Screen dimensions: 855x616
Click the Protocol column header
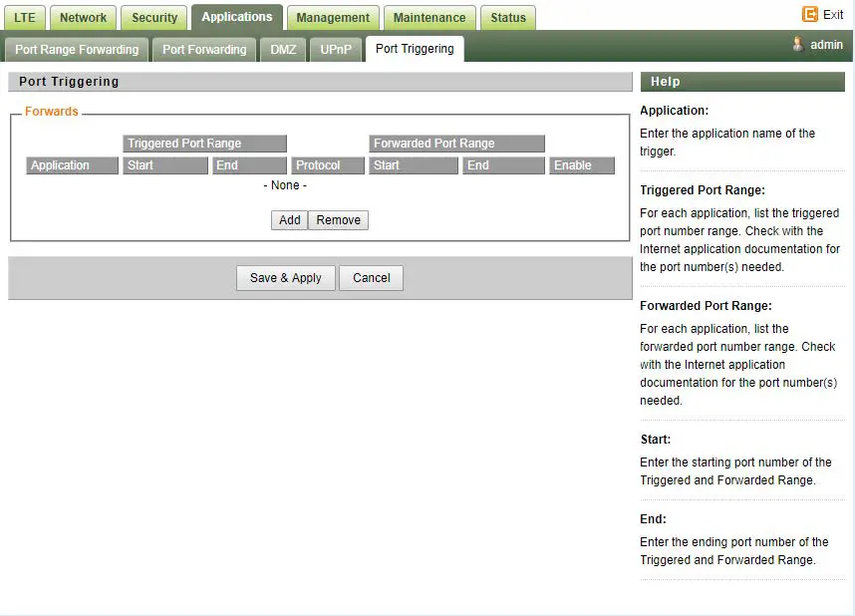click(328, 165)
